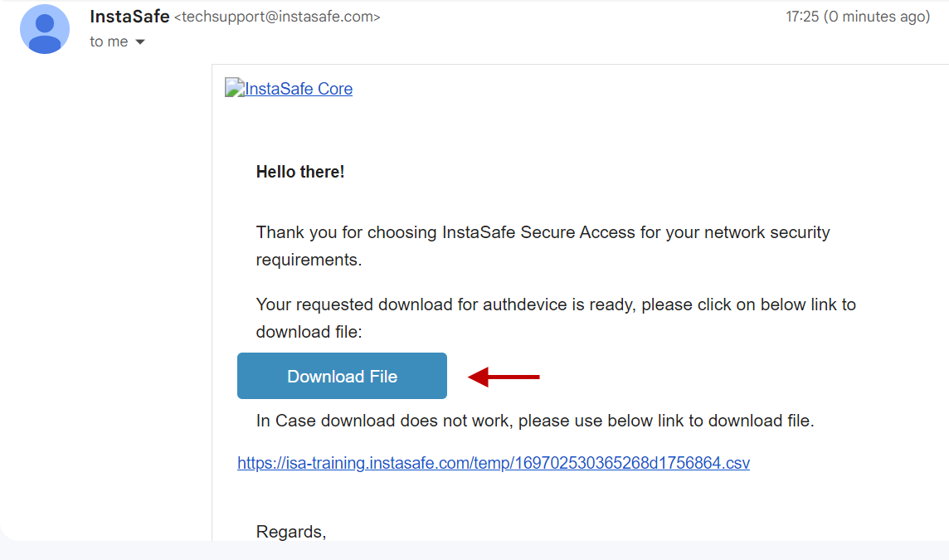The width and height of the screenshot is (949, 560).
Task: Expand recipient details arrow next to 'to me'
Action: [140, 42]
